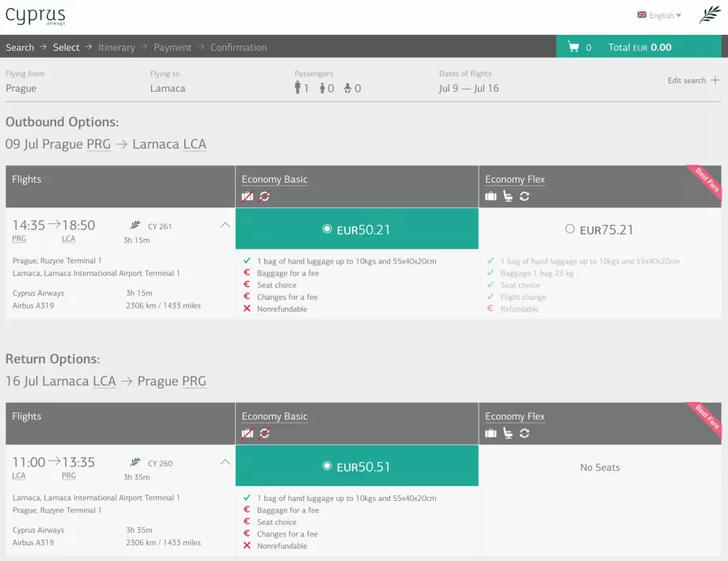The height and width of the screenshot is (561, 728).
Task: Click the Edit search link
Action: click(x=686, y=81)
